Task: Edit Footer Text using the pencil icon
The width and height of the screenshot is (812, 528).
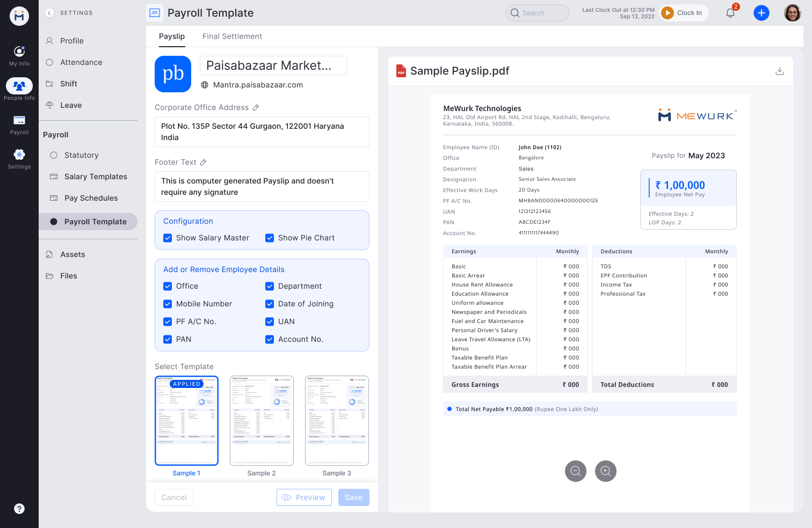Action: (x=204, y=162)
